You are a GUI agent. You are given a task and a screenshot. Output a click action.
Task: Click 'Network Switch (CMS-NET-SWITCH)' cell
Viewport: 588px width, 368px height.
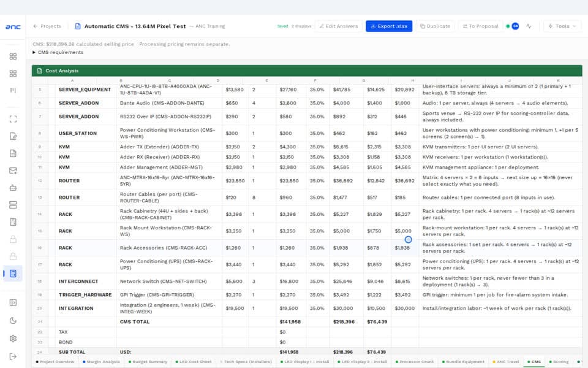click(x=169, y=282)
